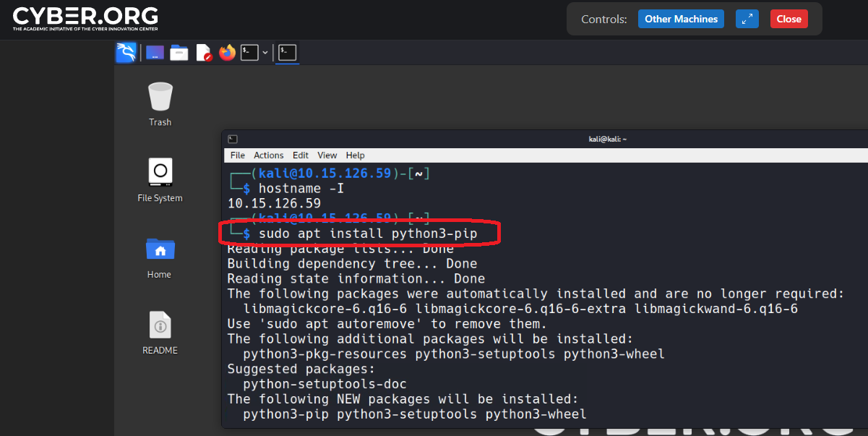
Task: Launch the text editor panel icon
Action: click(204, 53)
